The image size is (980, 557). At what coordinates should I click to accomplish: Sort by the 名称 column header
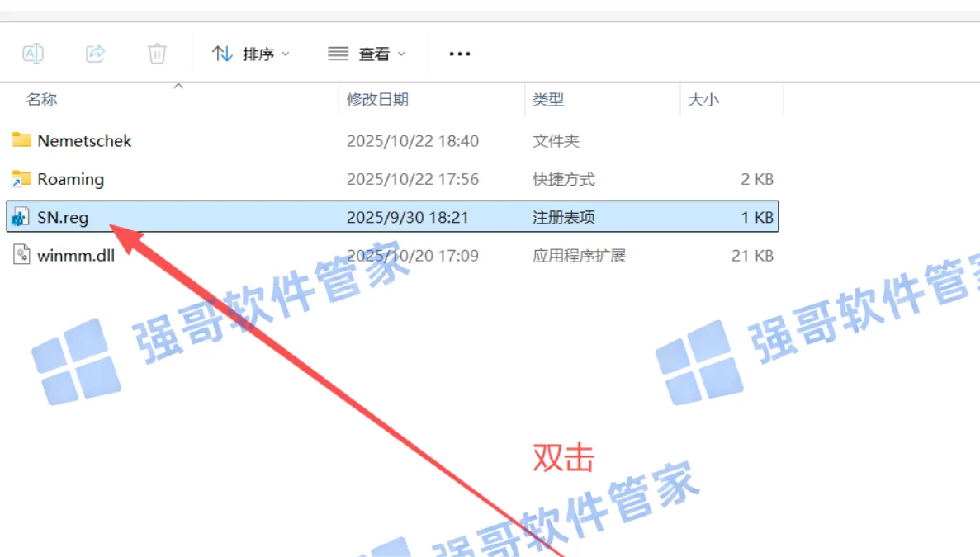pos(41,99)
